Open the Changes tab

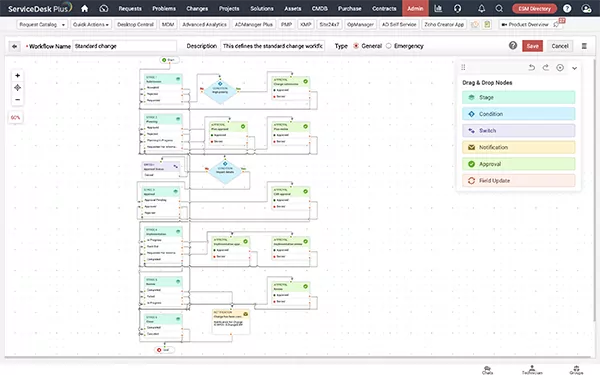(197, 8)
